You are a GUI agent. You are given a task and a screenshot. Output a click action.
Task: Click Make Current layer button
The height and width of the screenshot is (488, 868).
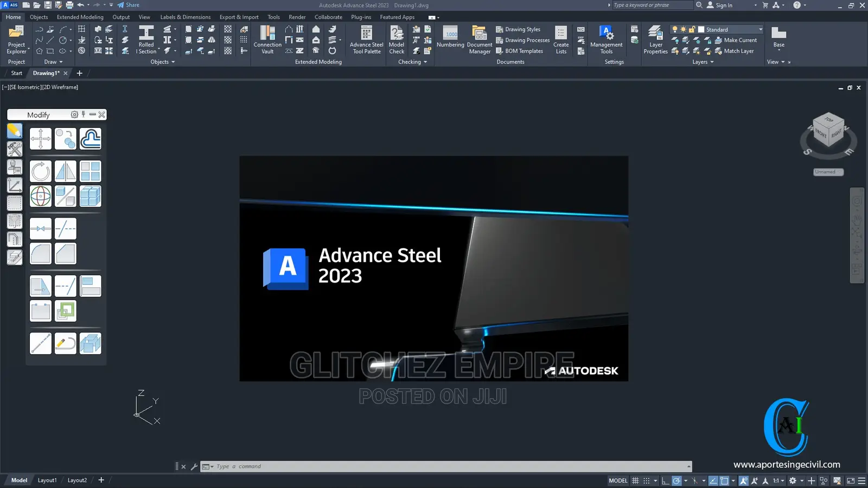[736, 40]
